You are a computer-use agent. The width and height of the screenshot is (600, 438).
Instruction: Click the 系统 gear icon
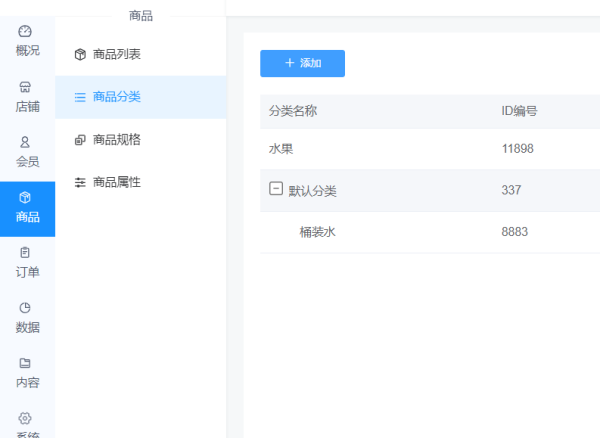27,418
